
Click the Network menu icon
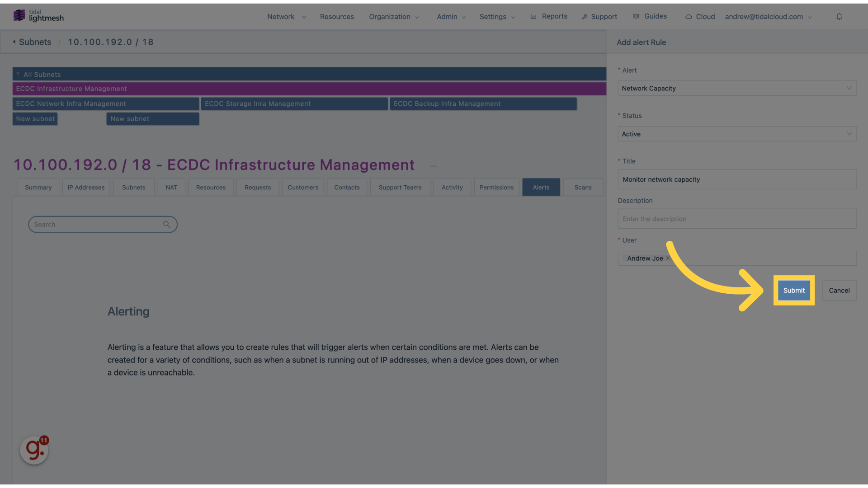304,17
